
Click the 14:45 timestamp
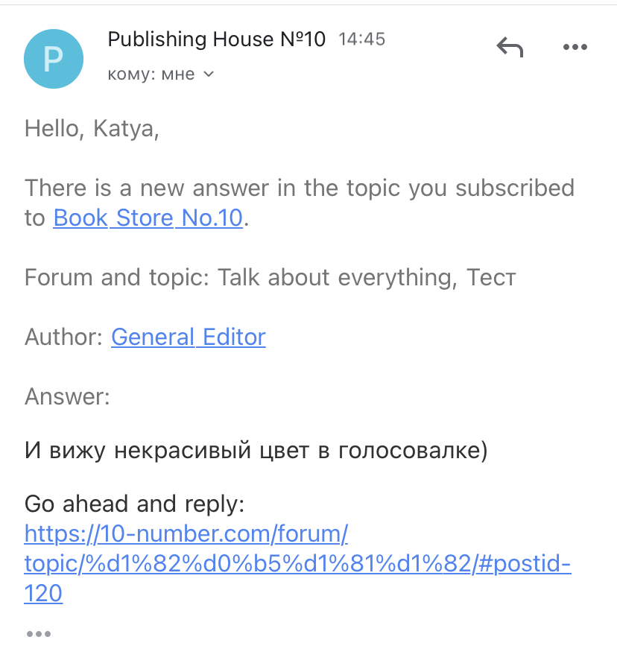pyautogui.click(x=361, y=39)
